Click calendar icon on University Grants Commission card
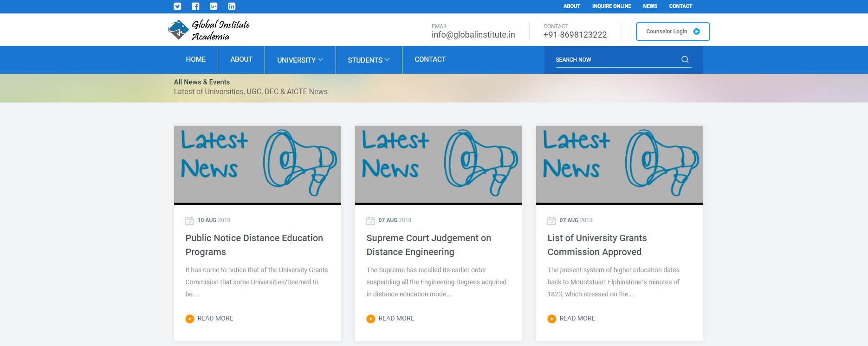Image resolution: width=868 pixels, height=346 pixels. point(551,221)
